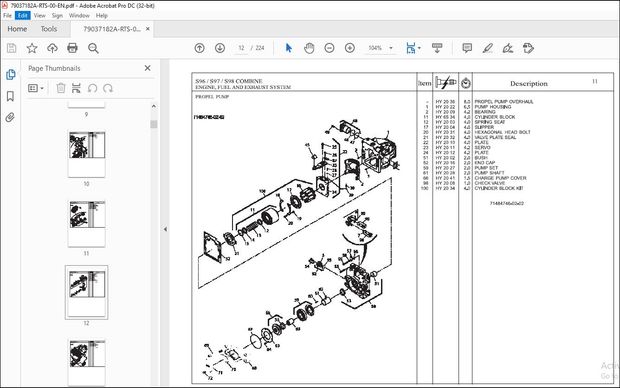Open the File menu
This screenshot has width=620, height=388.
pos(7,15)
